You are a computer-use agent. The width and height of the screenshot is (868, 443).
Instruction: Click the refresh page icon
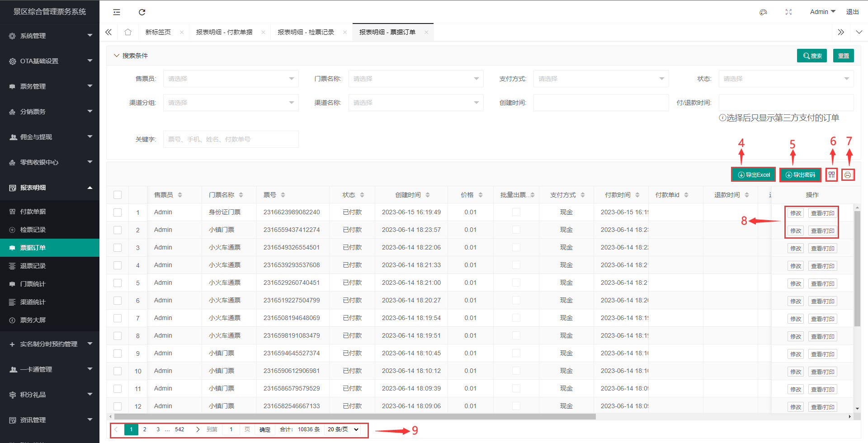(x=142, y=12)
